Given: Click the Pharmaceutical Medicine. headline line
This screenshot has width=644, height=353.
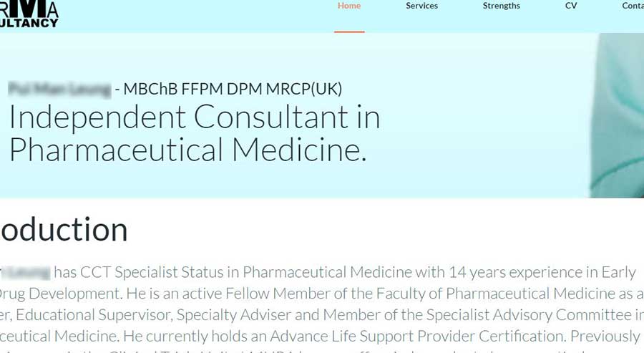Looking at the screenshot, I should click(x=187, y=150).
